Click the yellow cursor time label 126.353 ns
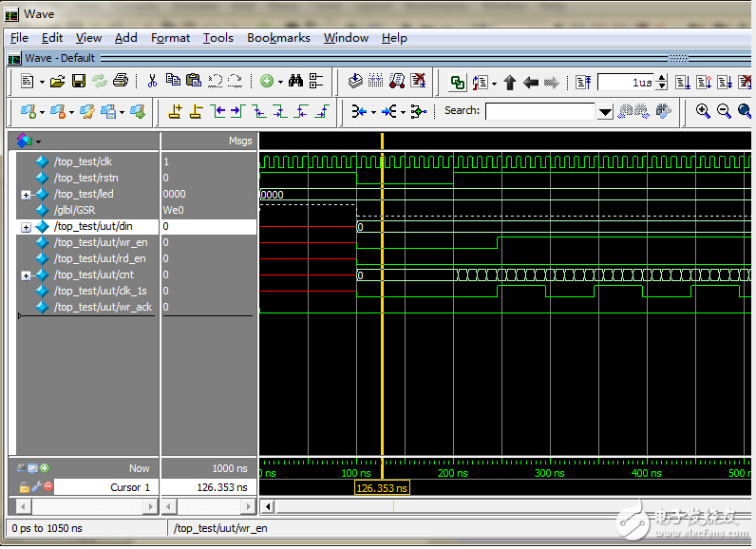This screenshot has height=549, width=756. [382, 488]
